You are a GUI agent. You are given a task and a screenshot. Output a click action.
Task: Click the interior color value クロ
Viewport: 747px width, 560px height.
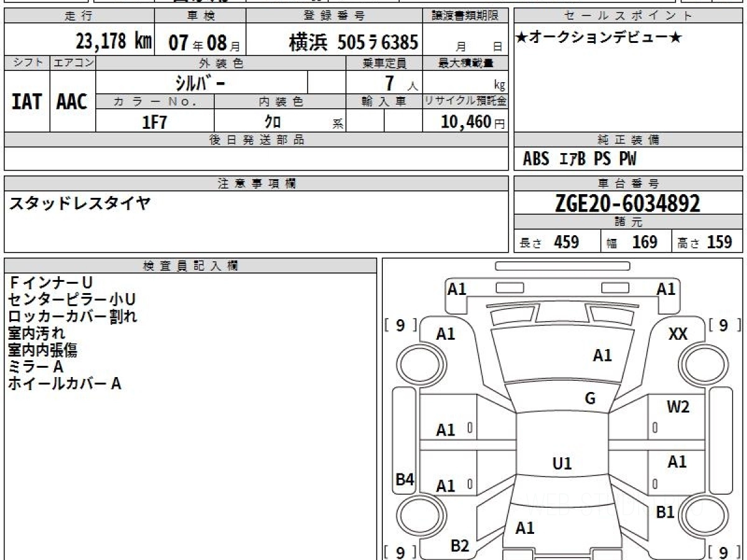point(273,122)
